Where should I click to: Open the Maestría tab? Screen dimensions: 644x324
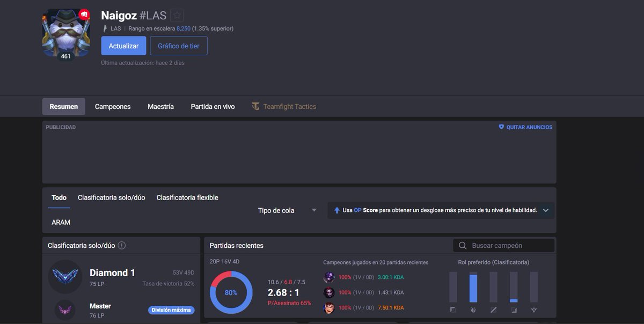(x=160, y=106)
